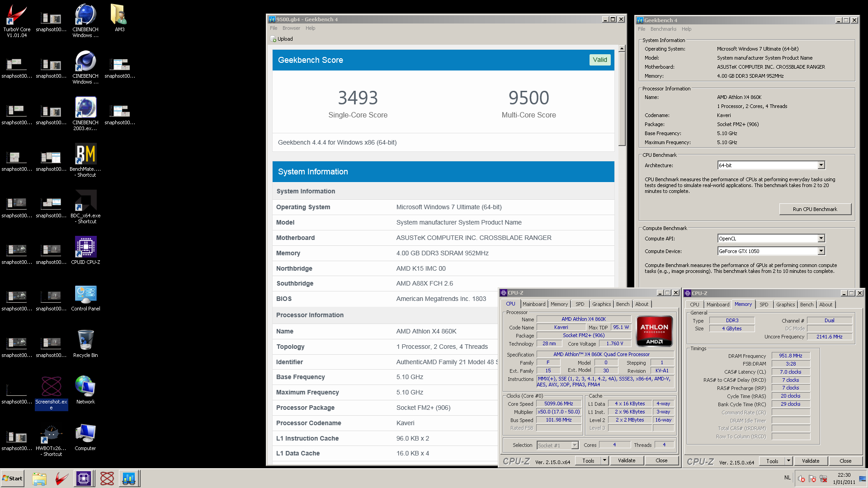Viewport: 868px width, 488px height.
Task: Click the Start button
Action: click(13, 478)
